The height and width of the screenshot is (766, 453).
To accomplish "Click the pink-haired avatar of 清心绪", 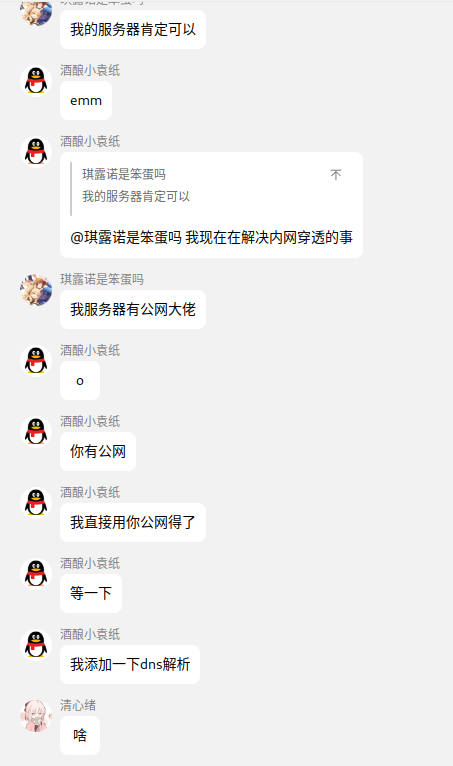I will (x=36, y=716).
